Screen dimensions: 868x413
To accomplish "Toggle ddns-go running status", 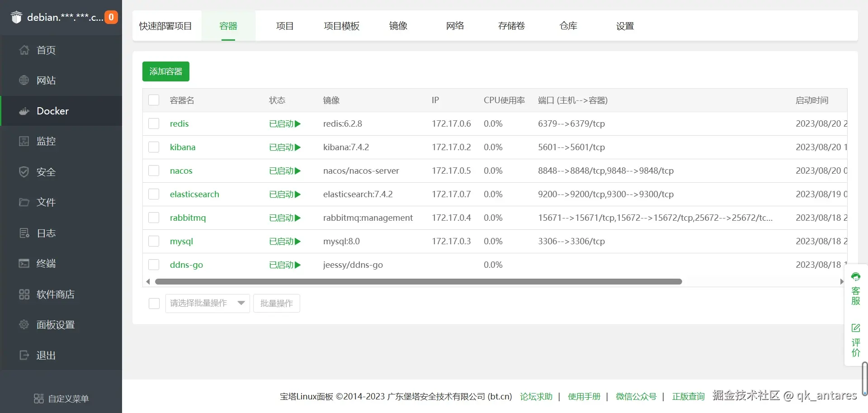I will [x=285, y=265].
